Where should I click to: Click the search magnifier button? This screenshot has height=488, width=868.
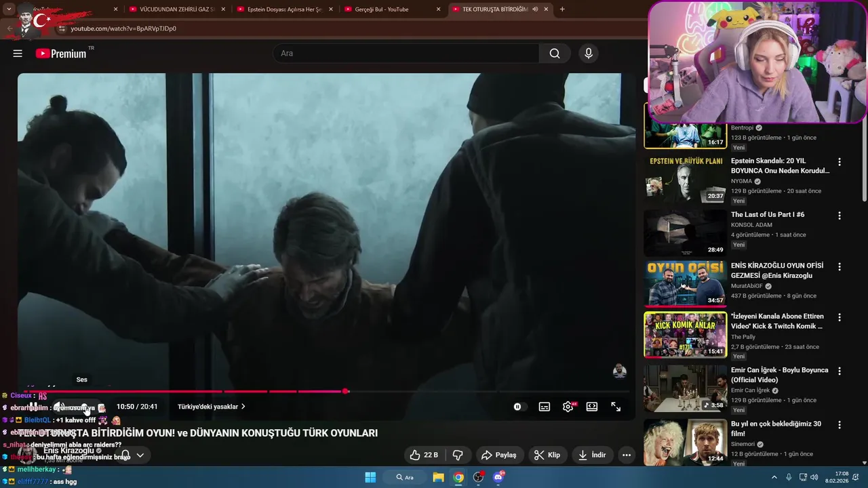click(555, 54)
